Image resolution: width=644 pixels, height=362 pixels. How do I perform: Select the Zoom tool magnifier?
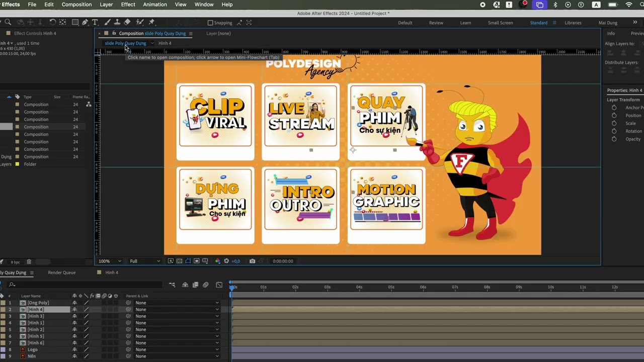coord(8,22)
